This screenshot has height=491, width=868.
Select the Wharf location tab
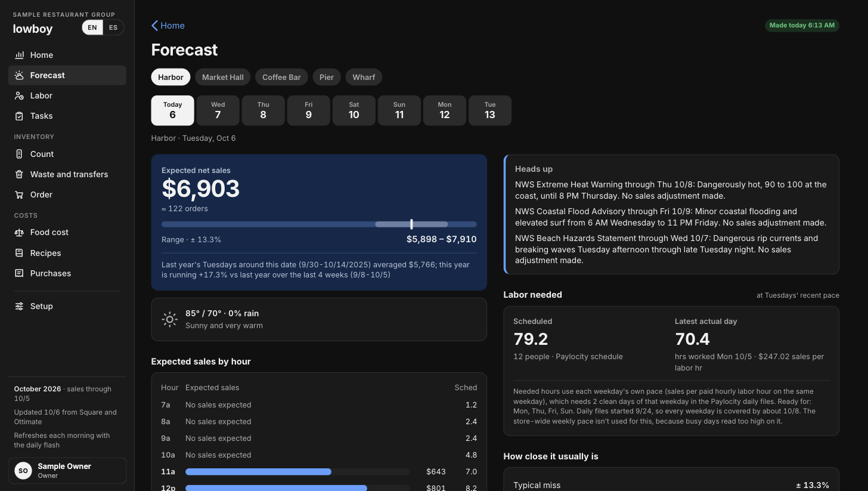coord(364,77)
